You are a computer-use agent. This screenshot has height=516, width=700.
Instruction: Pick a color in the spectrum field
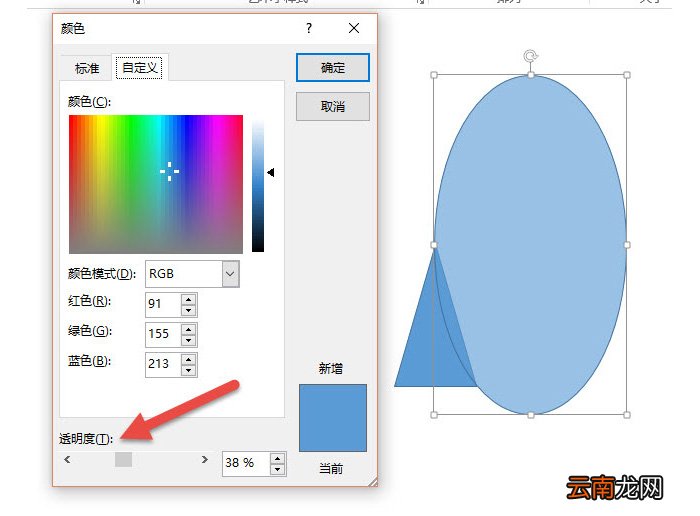pos(156,184)
